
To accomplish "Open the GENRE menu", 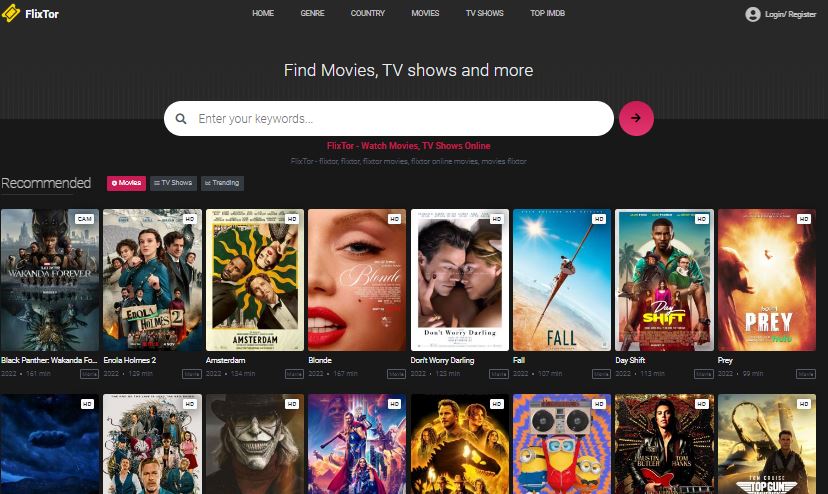I will coord(312,13).
